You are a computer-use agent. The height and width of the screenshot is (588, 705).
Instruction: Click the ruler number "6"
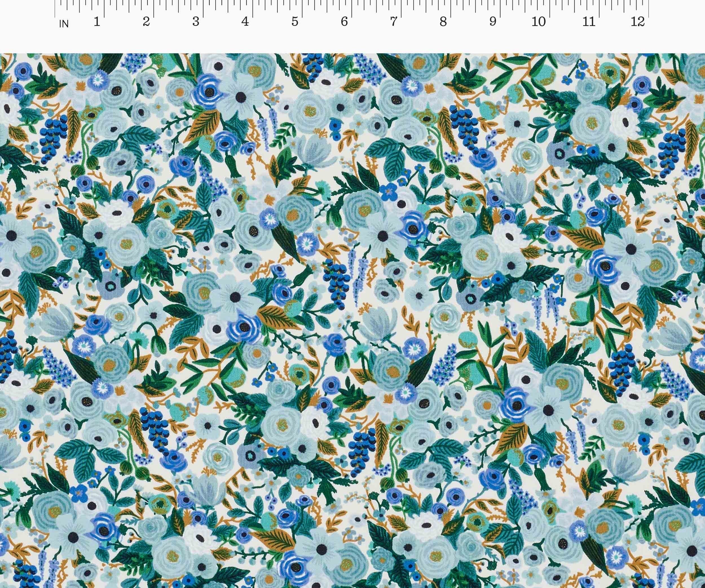pos(344,22)
